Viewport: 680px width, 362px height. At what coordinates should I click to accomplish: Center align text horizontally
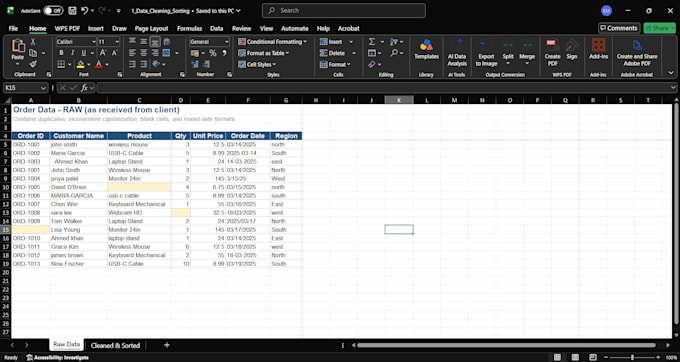[144, 53]
